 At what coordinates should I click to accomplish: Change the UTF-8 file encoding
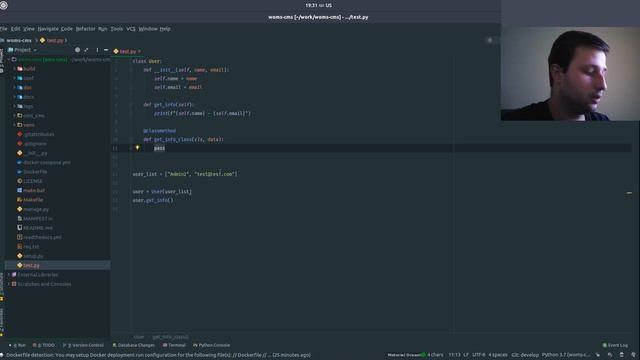click(478, 355)
